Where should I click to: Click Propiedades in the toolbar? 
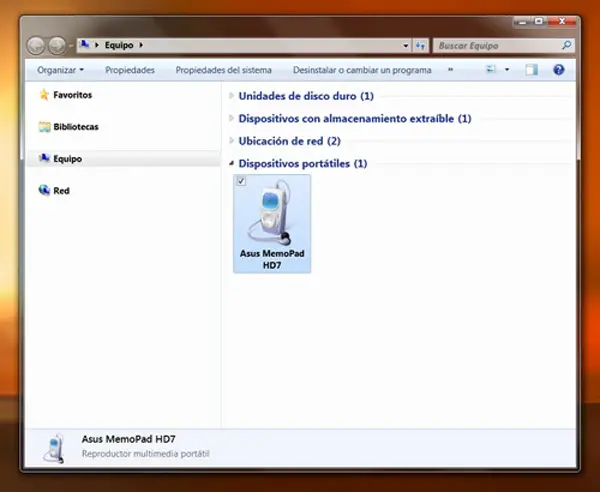click(130, 70)
